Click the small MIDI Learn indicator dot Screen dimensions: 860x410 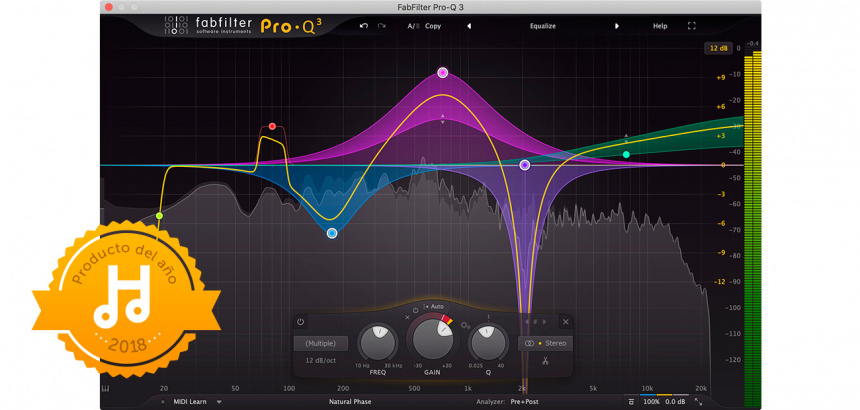163,402
